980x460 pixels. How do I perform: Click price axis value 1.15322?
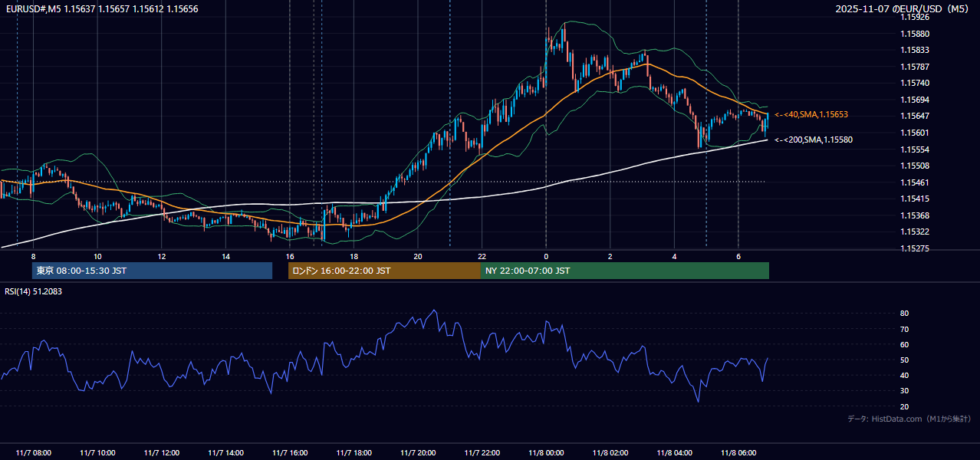(x=915, y=232)
